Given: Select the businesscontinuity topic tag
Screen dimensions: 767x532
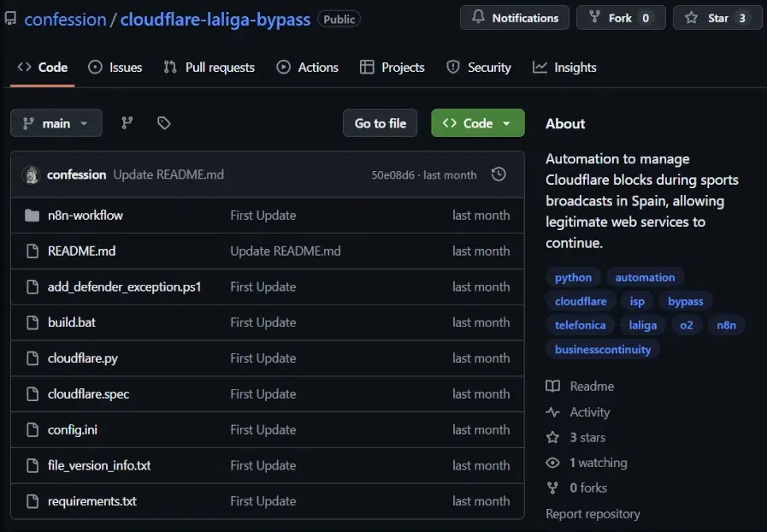Looking at the screenshot, I should [x=603, y=350].
